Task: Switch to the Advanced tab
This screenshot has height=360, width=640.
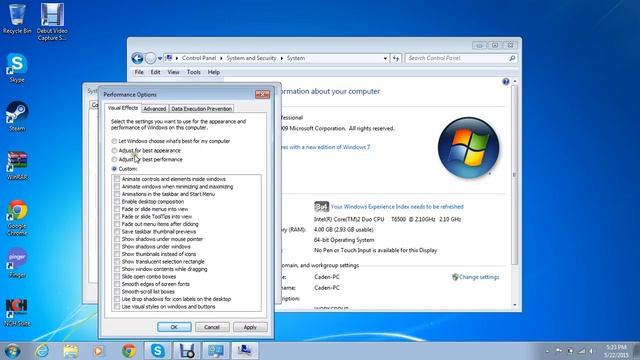Action: 155,109
